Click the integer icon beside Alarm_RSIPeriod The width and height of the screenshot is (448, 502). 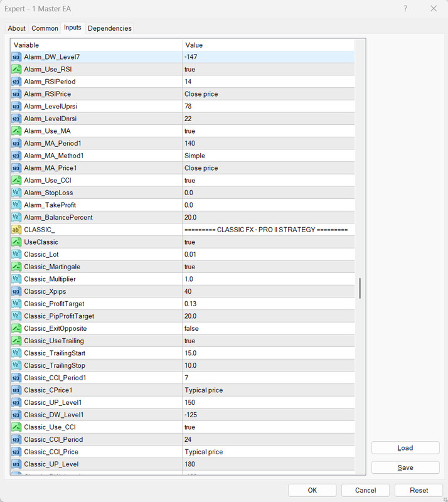coord(16,82)
